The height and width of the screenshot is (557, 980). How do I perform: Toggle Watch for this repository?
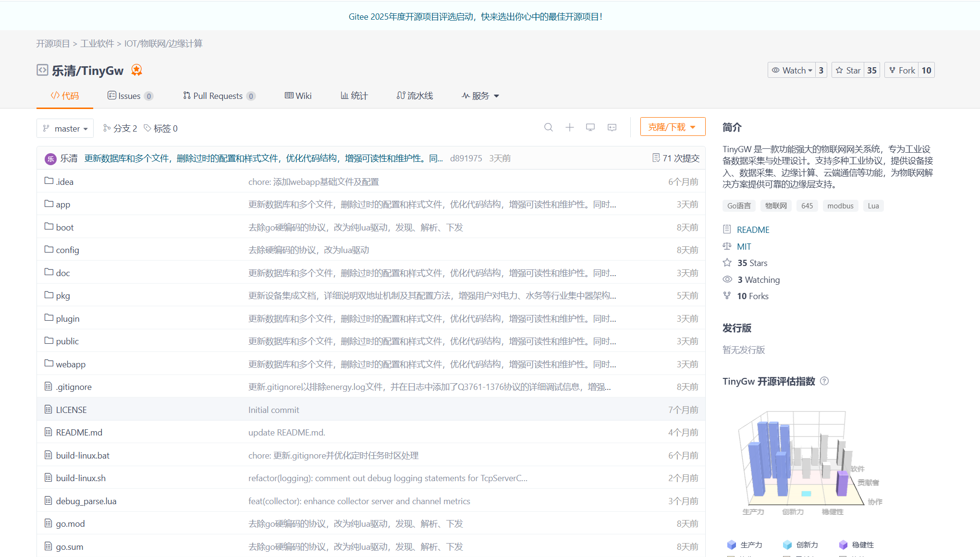[x=792, y=70]
